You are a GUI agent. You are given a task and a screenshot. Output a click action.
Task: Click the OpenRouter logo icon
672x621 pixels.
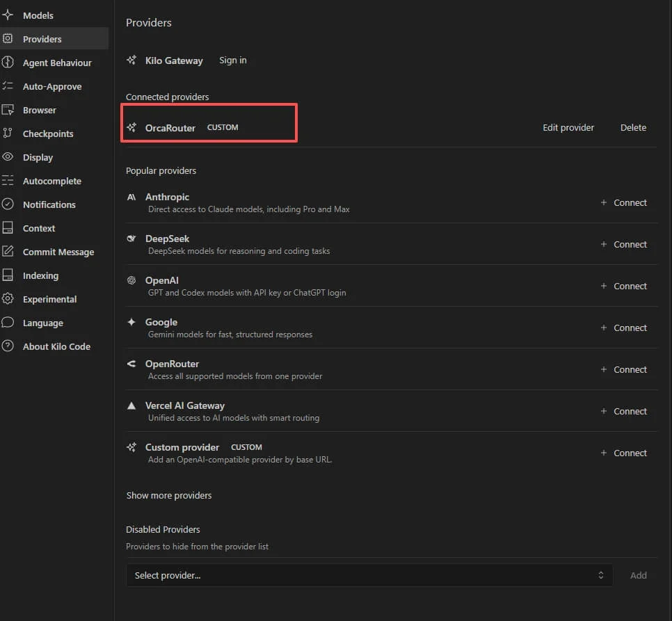tap(131, 364)
